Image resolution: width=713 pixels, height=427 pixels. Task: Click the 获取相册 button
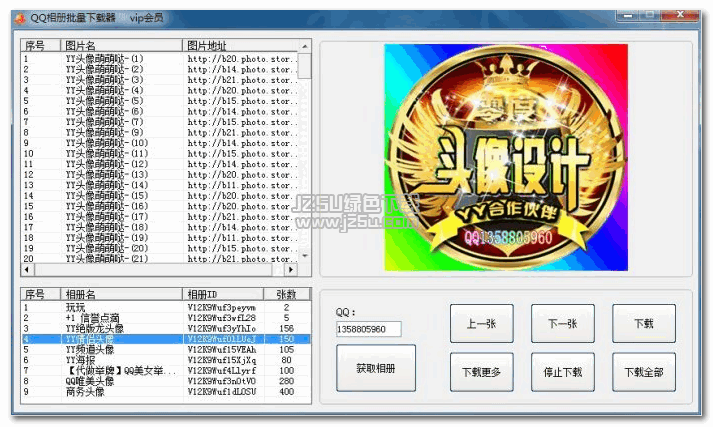pyautogui.click(x=376, y=368)
